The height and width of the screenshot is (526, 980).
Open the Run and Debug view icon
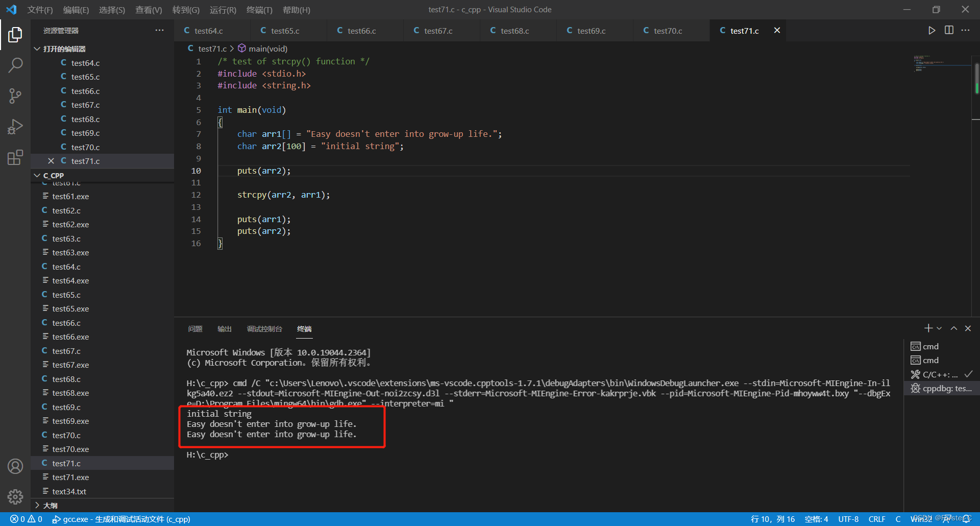click(x=15, y=127)
